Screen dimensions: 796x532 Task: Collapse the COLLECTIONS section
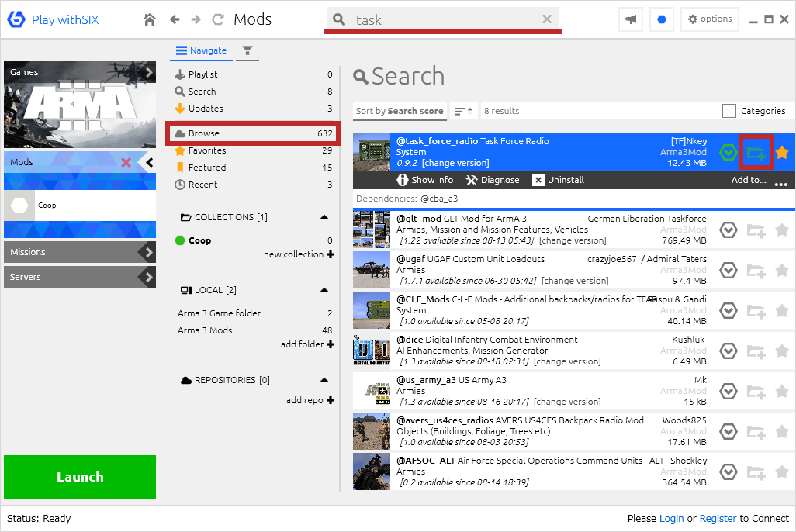pos(324,217)
